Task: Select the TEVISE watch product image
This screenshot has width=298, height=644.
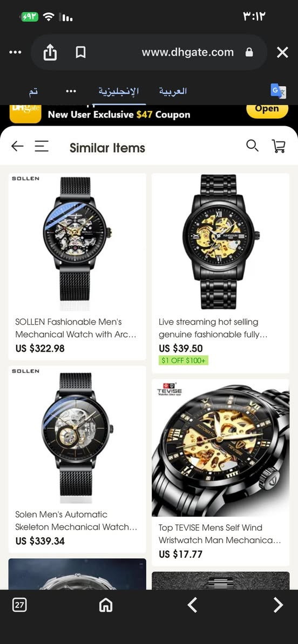Action: click(x=221, y=448)
